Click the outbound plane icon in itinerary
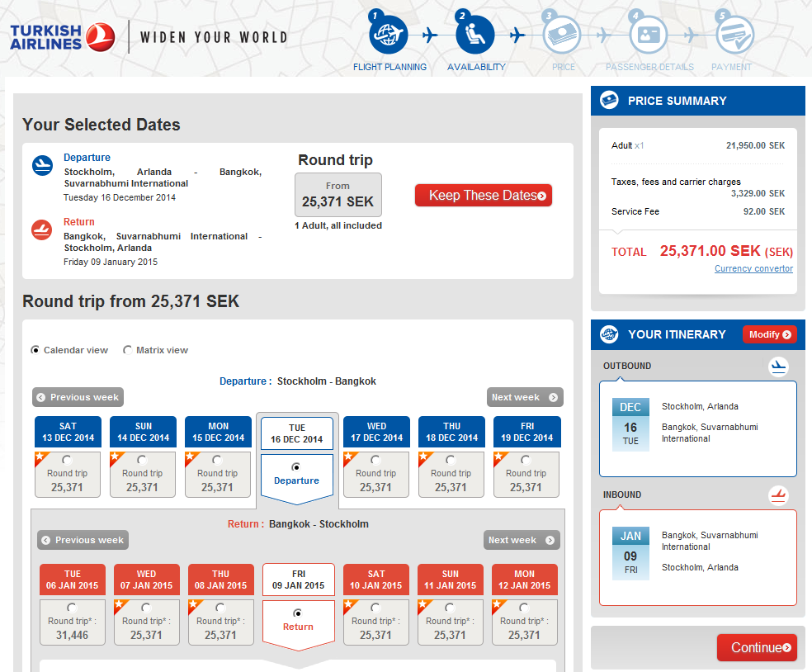This screenshot has height=672, width=812. point(778,367)
